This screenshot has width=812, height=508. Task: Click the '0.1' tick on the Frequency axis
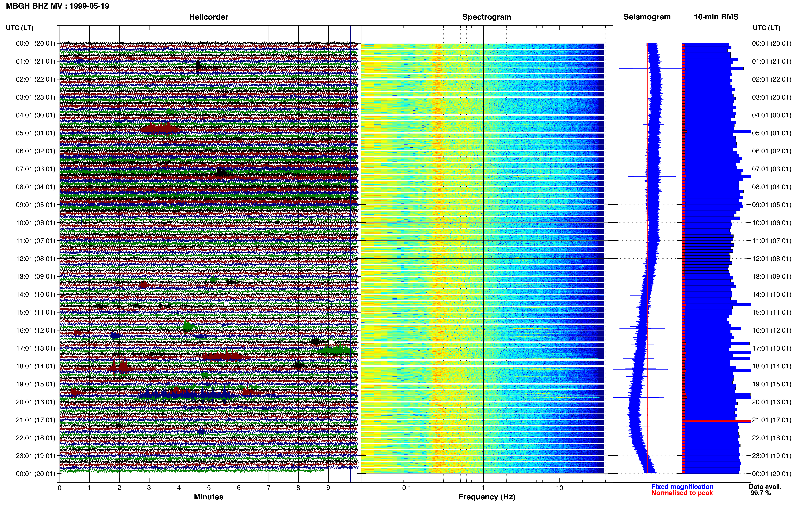tap(407, 488)
